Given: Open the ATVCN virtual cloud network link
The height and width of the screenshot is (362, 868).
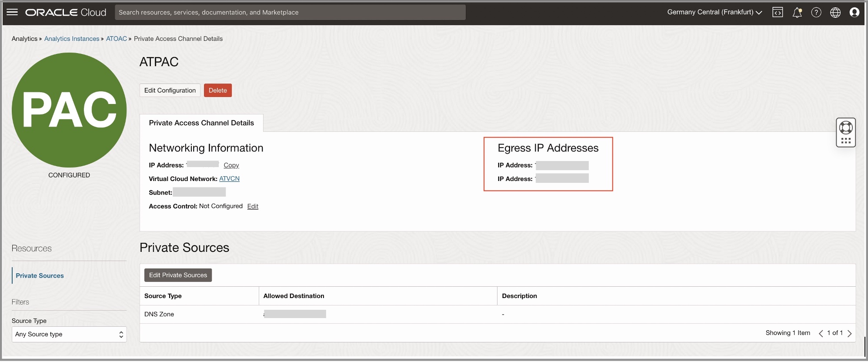Looking at the screenshot, I should [229, 179].
